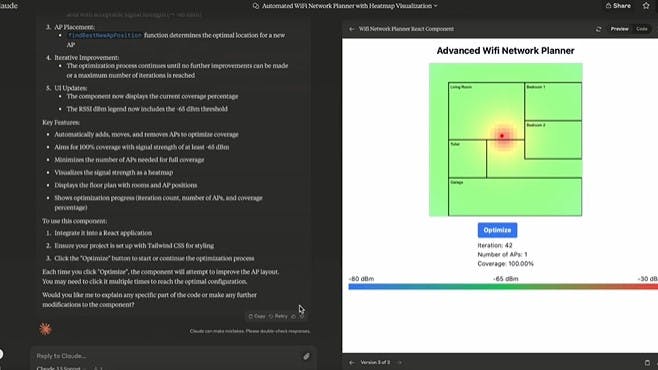Attach a file with paperclip icon

tap(306, 356)
